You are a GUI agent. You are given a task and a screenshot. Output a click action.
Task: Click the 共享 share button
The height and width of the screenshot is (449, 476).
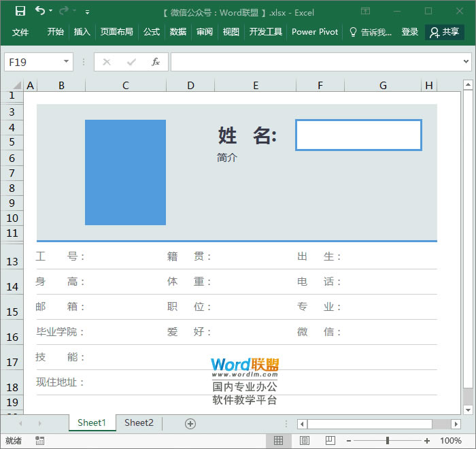click(445, 32)
